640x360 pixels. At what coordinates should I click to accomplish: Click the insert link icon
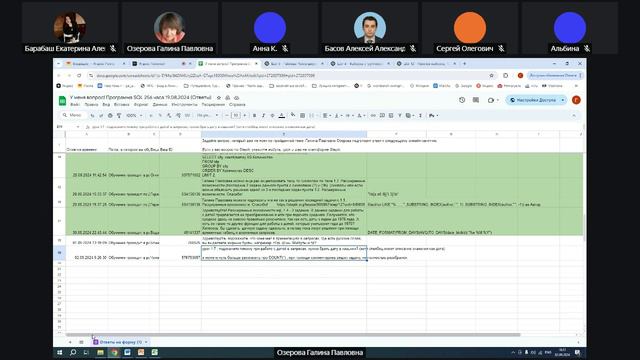373,116
